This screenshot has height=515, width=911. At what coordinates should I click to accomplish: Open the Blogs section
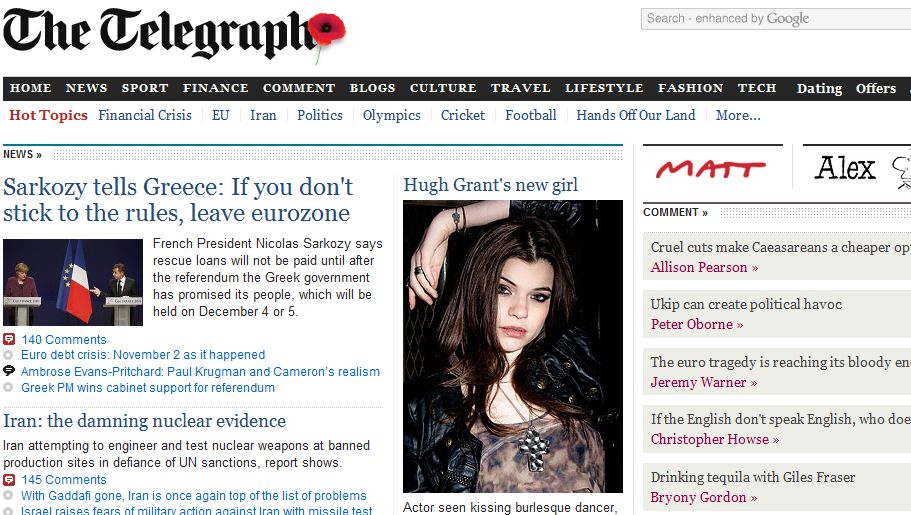[372, 88]
